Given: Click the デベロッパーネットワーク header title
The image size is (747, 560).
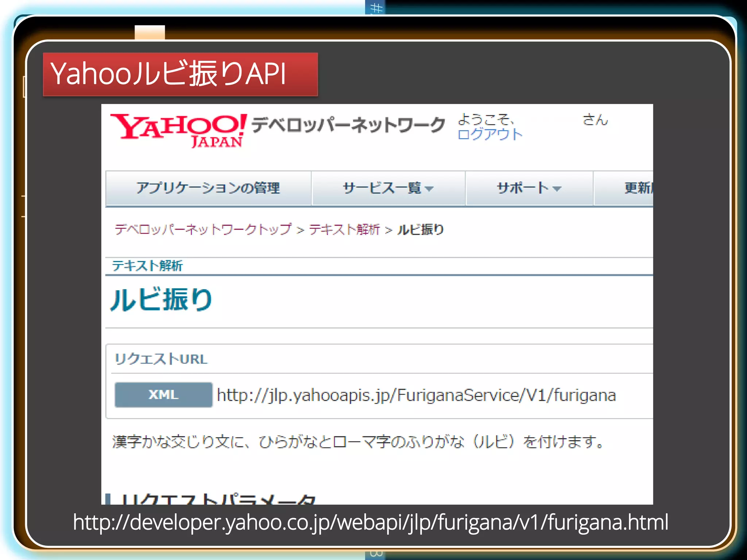Looking at the screenshot, I should [x=348, y=125].
